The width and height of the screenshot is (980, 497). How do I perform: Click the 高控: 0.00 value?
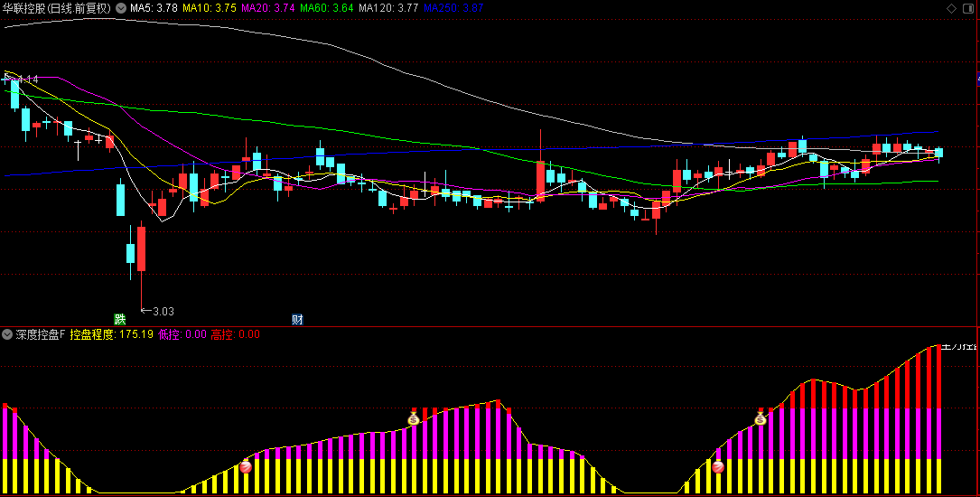tap(236, 334)
